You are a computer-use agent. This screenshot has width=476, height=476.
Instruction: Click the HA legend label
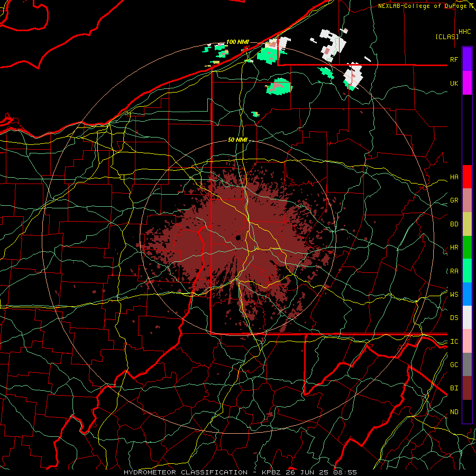(454, 177)
